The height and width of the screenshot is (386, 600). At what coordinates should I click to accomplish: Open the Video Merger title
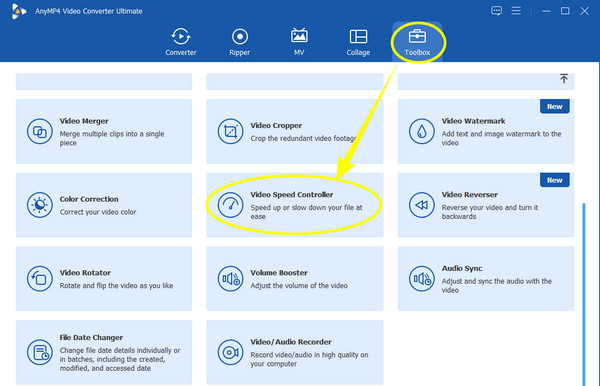tap(84, 121)
